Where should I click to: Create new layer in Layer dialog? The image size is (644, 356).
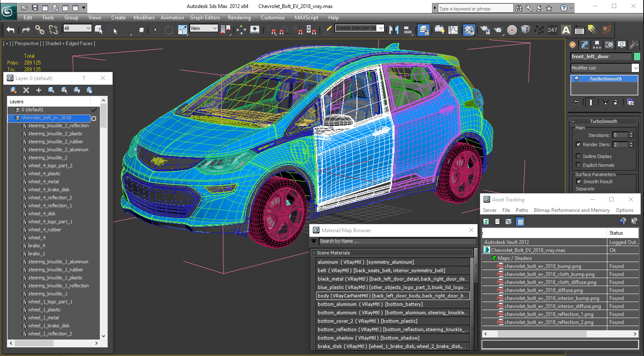pos(13,90)
